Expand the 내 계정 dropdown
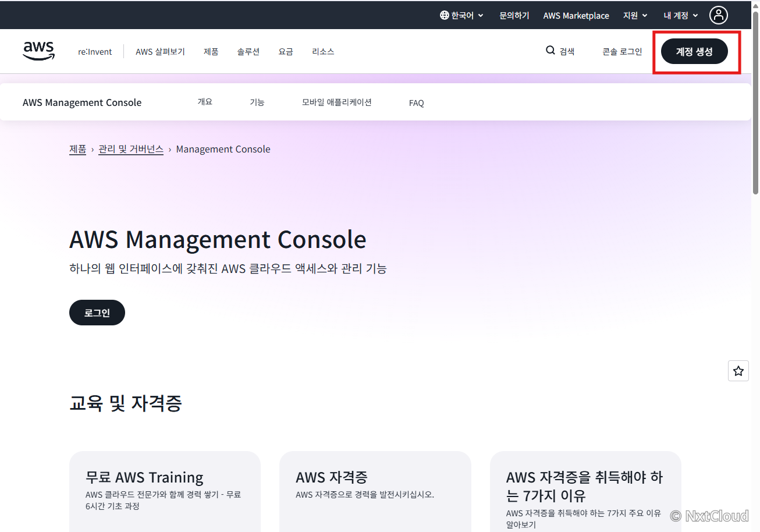Viewport: 760px width, 532px height. click(681, 16)
